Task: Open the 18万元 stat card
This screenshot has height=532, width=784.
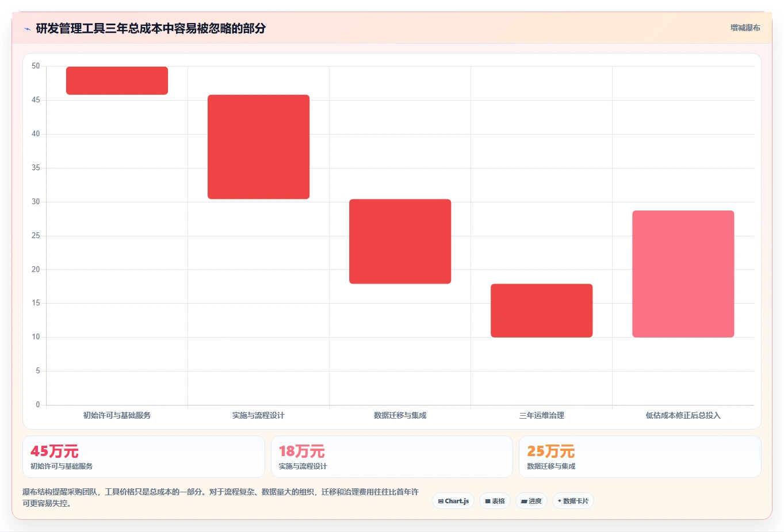Action: [392, 457]
